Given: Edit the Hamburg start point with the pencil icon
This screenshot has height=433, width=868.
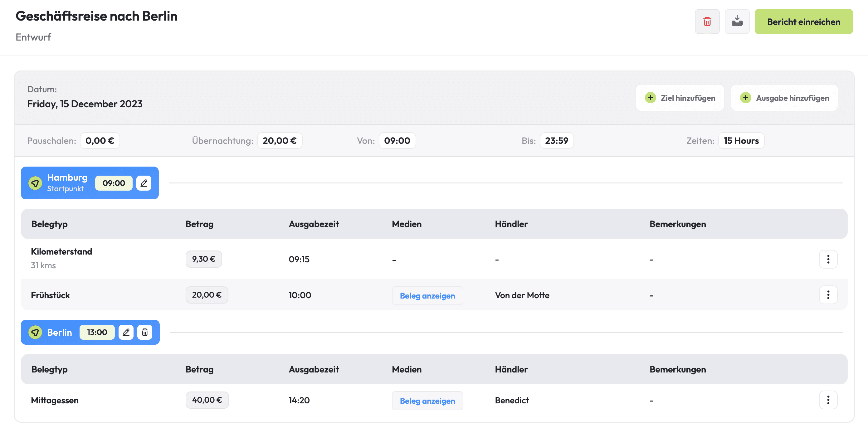Looking at the screenshot, I should click(144, 183).
